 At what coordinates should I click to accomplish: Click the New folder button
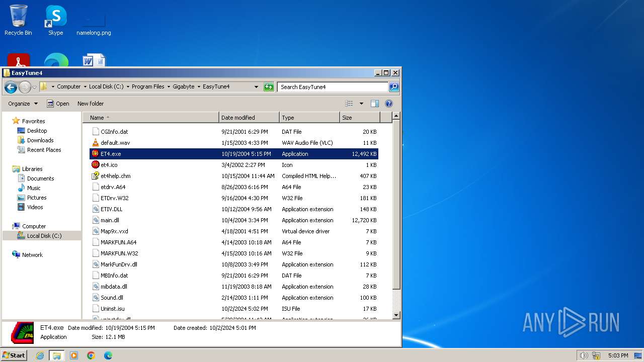91,104
